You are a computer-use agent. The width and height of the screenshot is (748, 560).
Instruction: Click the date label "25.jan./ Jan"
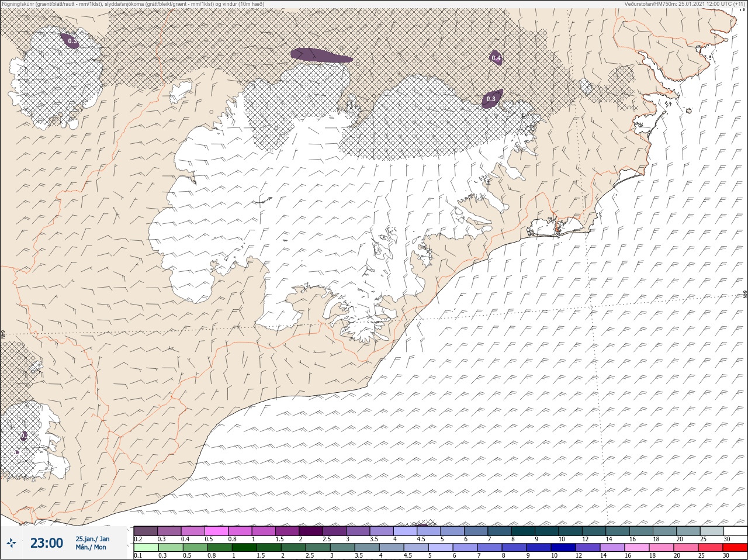coord(92,538)
